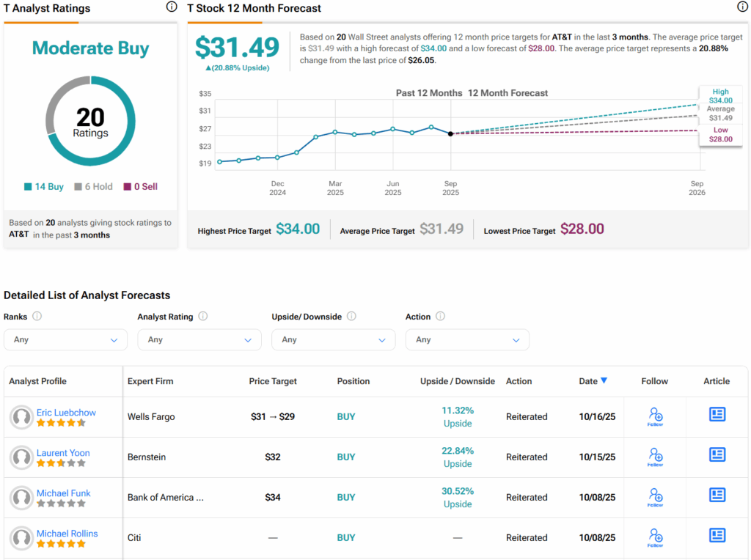
Task: Open article icon in Citi row
Action: pyautogui.click(x=717, y=536)
